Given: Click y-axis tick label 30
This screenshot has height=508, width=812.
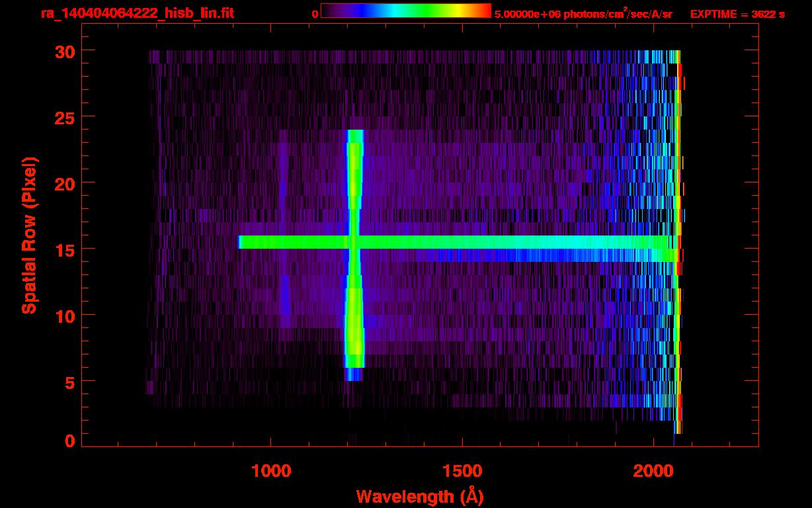Looking at the screenshot, I should coord(65,51).
